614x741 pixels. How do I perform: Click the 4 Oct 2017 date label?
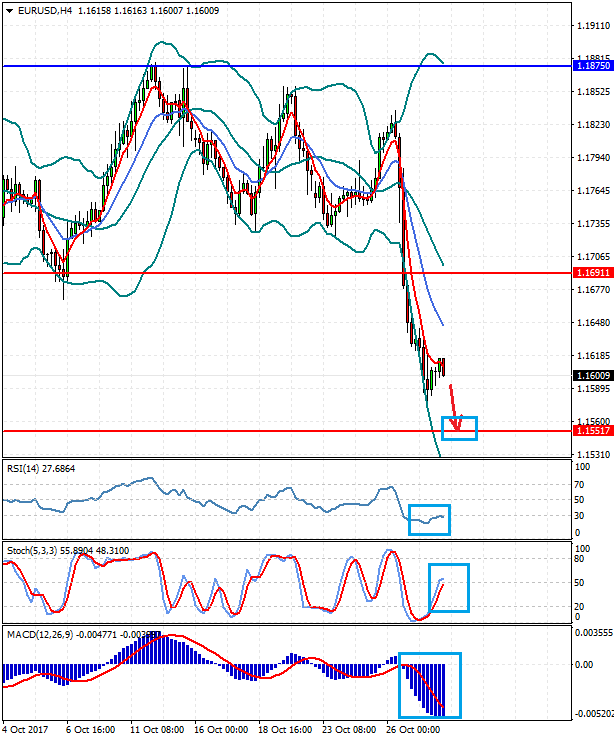[x=26, y=731]
